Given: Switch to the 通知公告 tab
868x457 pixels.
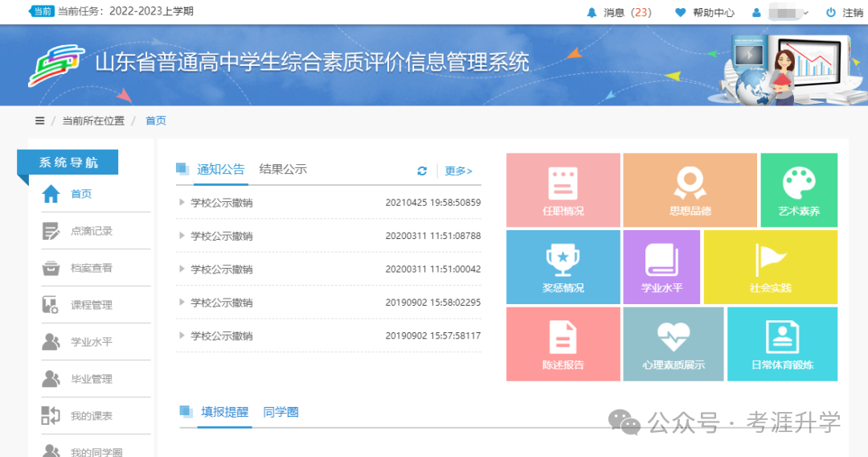Looking at the screenshot, I should click(221, 170).
